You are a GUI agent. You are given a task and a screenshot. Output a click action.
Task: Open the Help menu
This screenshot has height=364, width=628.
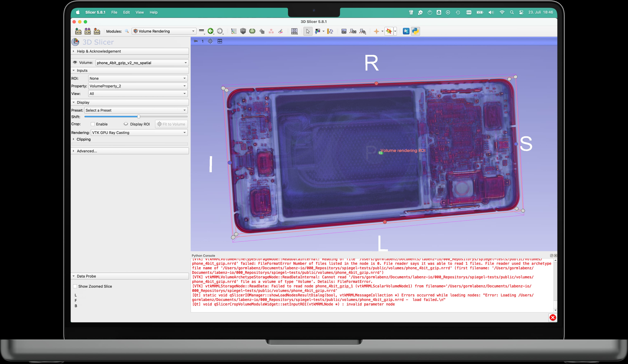(x=153, y=12)
